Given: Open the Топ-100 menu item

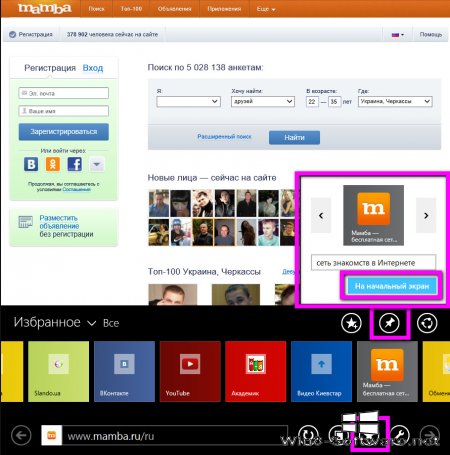Looking at the screenshot, I should coord(131,9).
